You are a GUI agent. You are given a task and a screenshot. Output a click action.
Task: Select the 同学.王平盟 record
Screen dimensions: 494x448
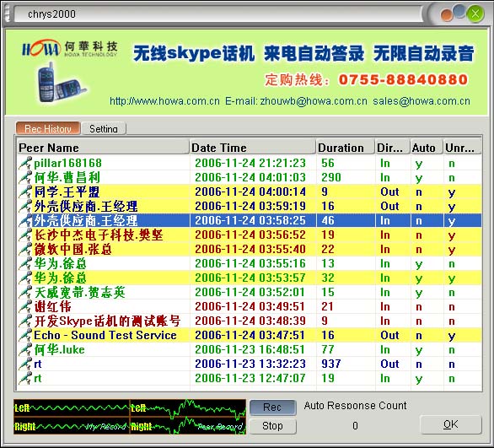click(x=249, y=192)
